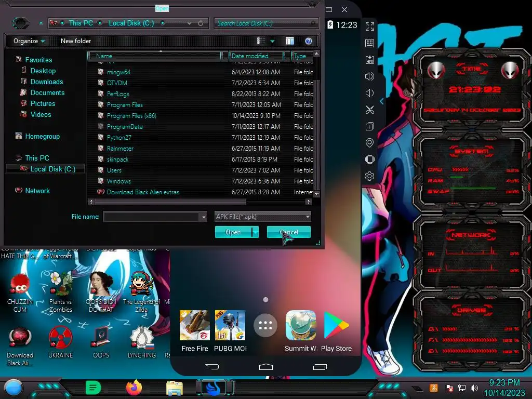Click into the File name field

tap(151, 217)
